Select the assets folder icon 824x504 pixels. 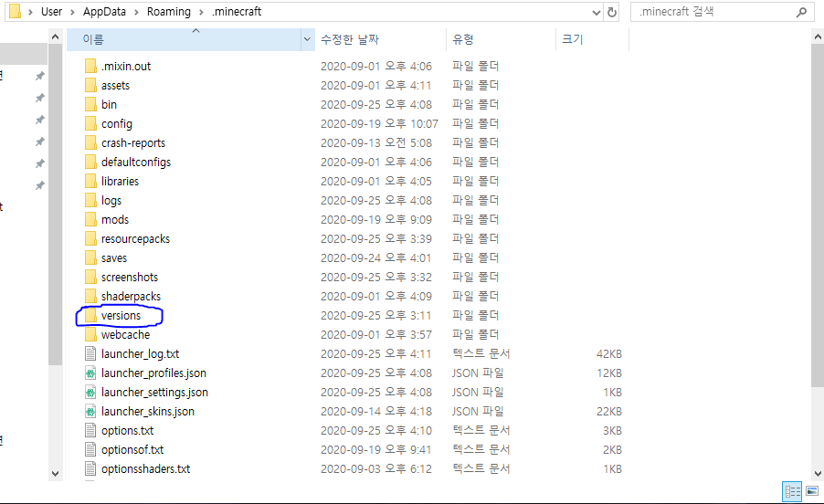[90, 85]
